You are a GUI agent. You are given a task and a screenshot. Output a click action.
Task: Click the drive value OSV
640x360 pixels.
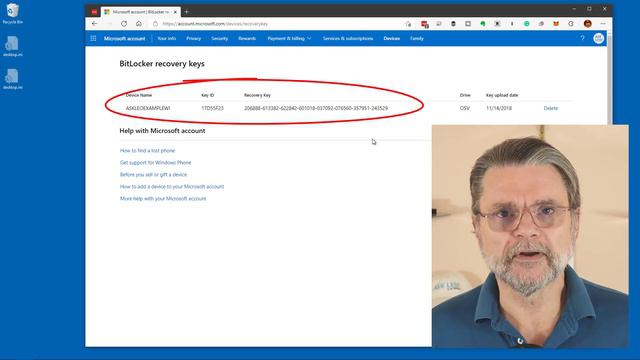tap(464, 108)
